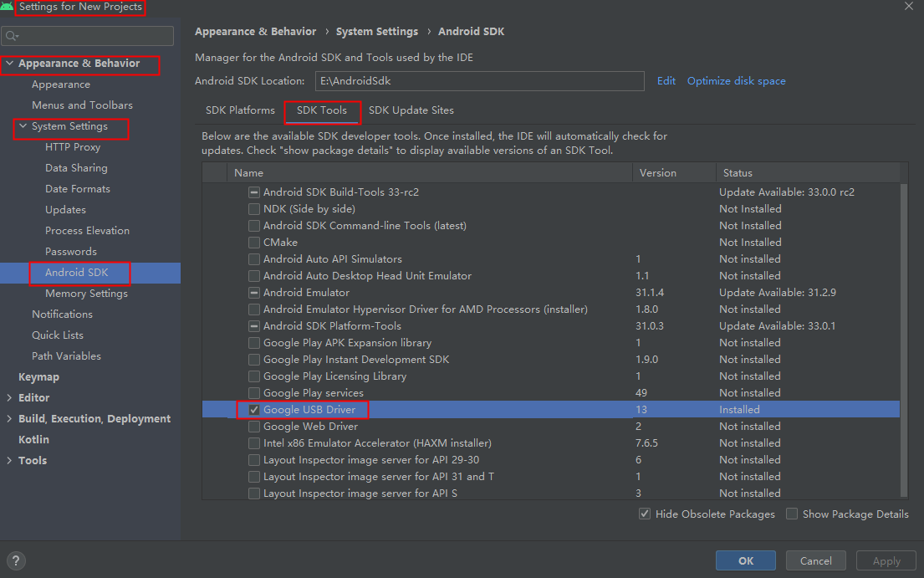Open the Keymap settings
The width and height of the screenshot is (924, 578).
(x=38, y=377)
